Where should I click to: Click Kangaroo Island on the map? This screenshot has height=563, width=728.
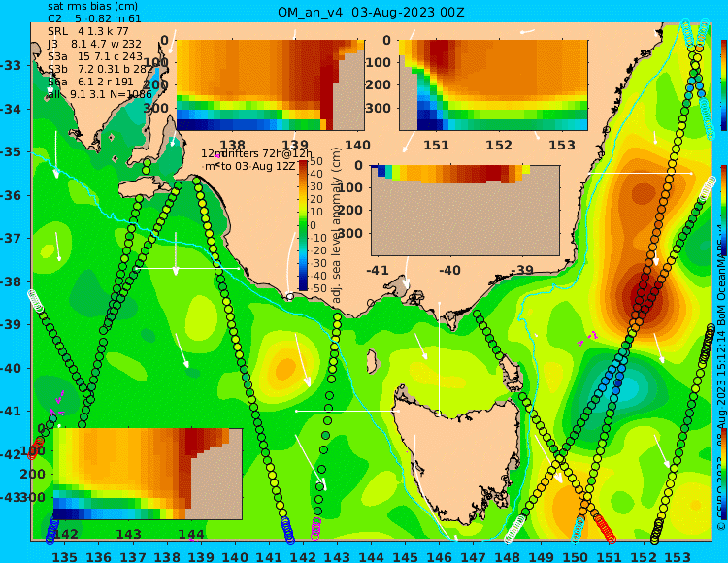145,189
